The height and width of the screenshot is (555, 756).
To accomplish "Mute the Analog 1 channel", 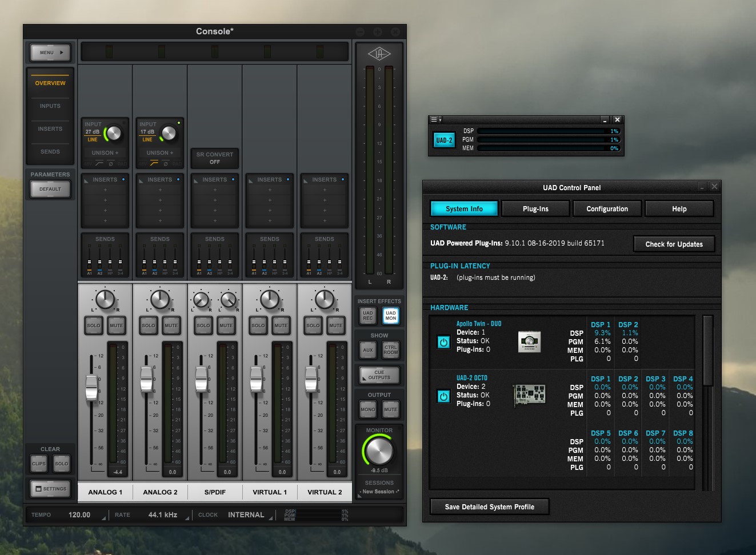I will (117, 325).
